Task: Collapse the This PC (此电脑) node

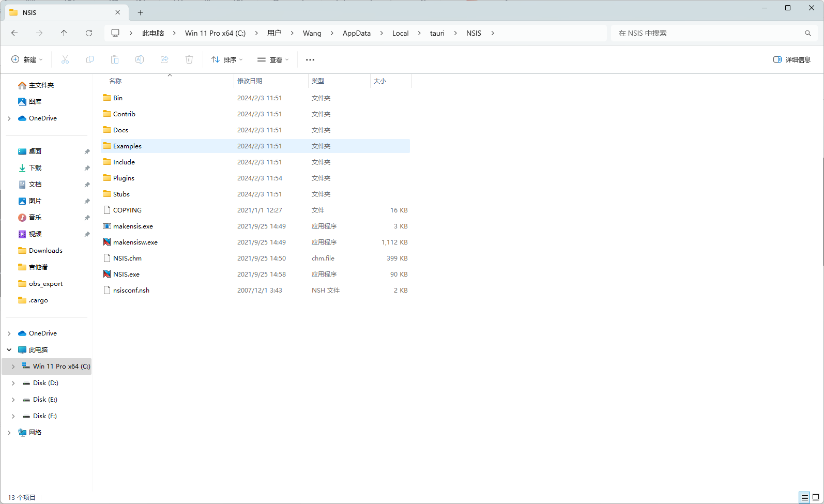Action: point(9,350)
